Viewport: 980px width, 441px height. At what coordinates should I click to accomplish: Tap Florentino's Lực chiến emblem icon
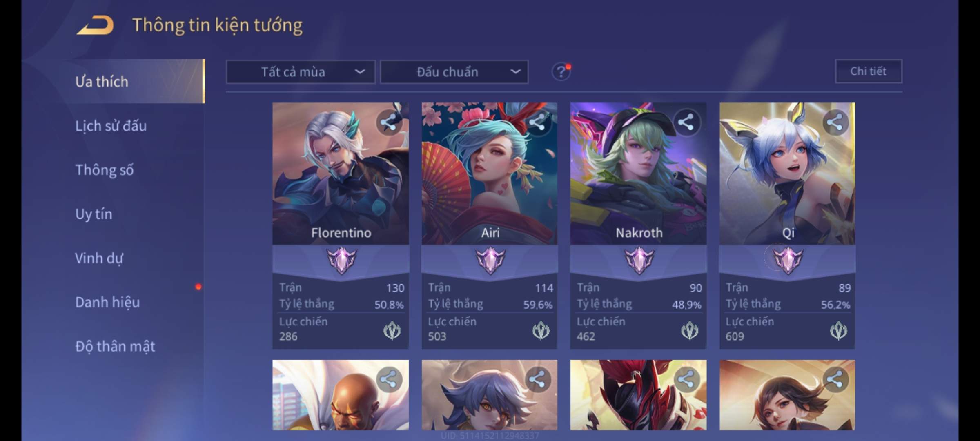pyautogui.click(x=392, y=330)
